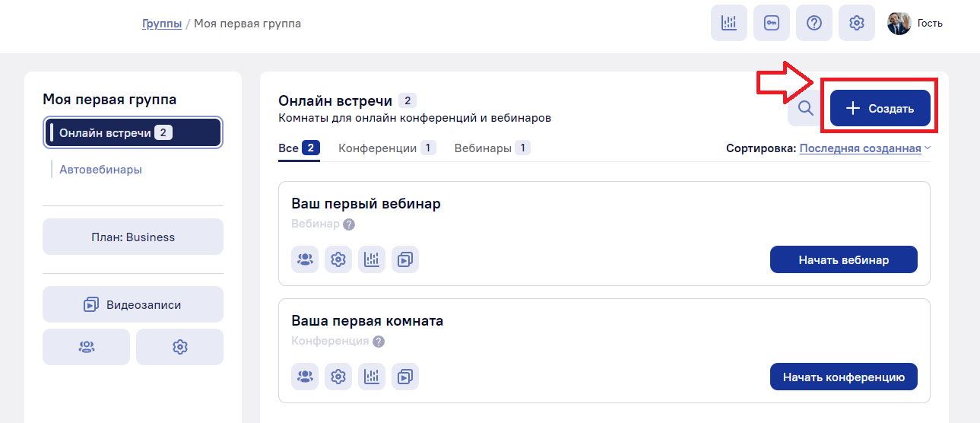Expand the Последняя созданная sorting dropdown

pyautogui.click(x=865, y=148)
